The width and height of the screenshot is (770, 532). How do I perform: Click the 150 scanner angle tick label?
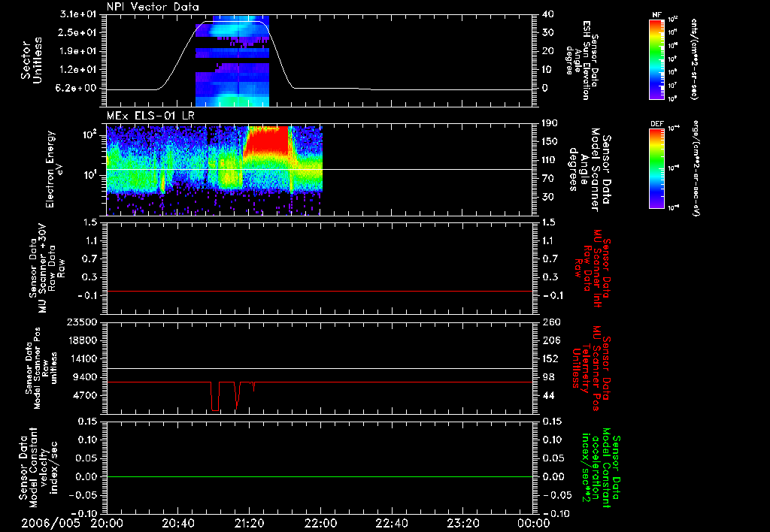[x=550, y=142]
